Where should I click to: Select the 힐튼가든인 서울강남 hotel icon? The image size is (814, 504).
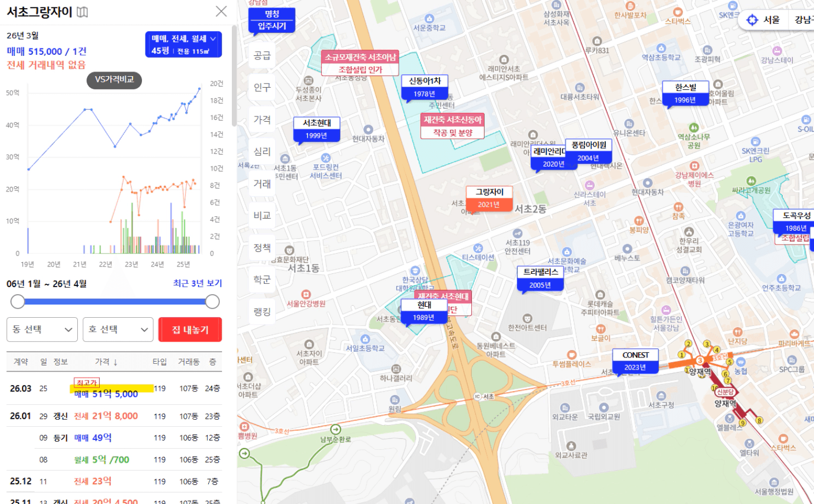666,310
